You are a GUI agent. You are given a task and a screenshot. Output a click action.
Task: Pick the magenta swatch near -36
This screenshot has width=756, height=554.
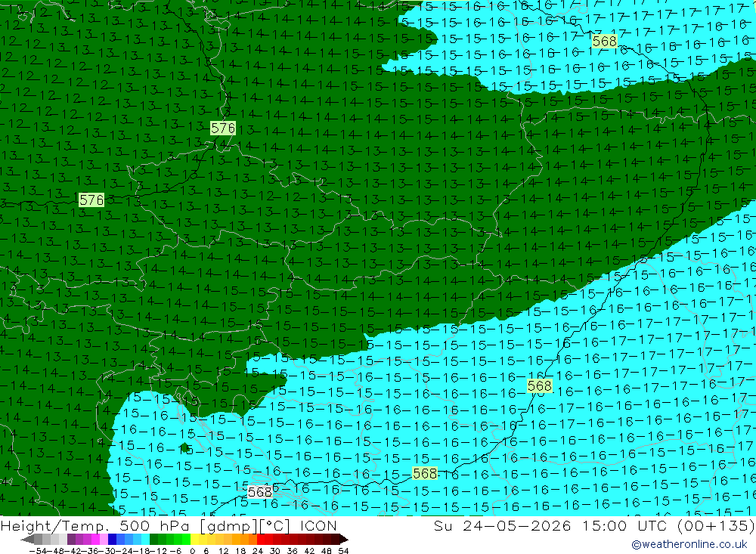95,540
